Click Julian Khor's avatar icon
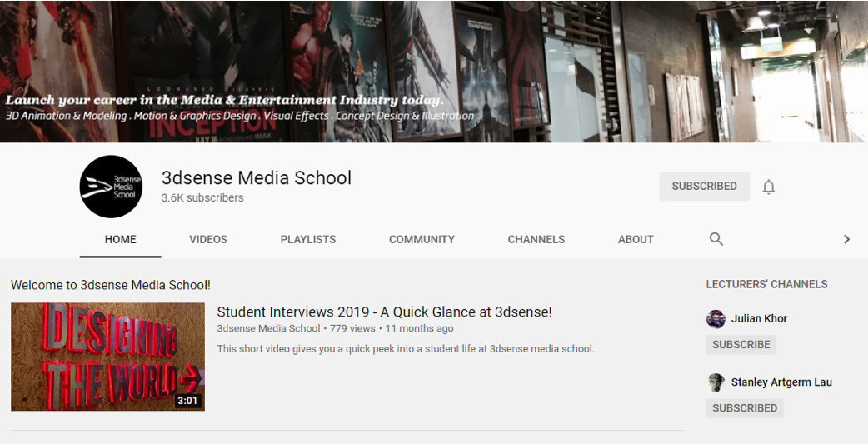868x444 pixels. coord(716,319)
